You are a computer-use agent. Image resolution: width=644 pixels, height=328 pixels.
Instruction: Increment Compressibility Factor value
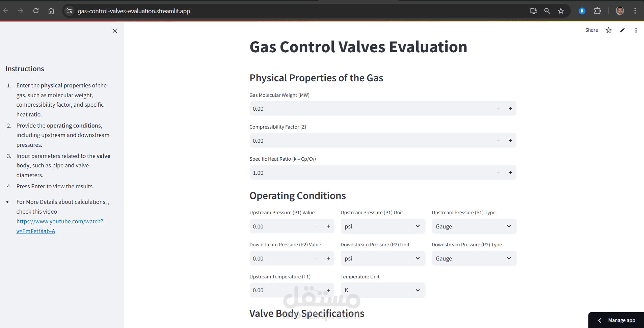click(x=510, y=140)
